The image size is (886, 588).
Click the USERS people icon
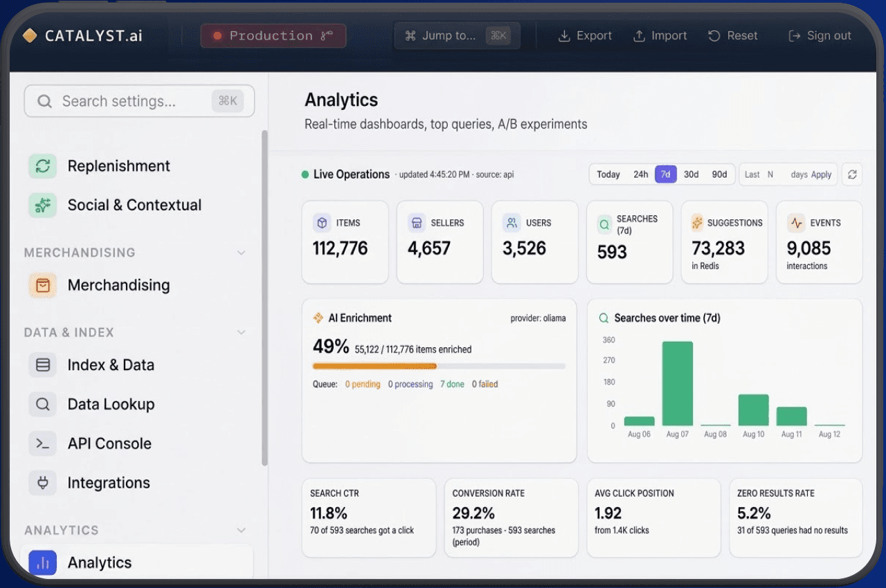click(x=512, y=223)
